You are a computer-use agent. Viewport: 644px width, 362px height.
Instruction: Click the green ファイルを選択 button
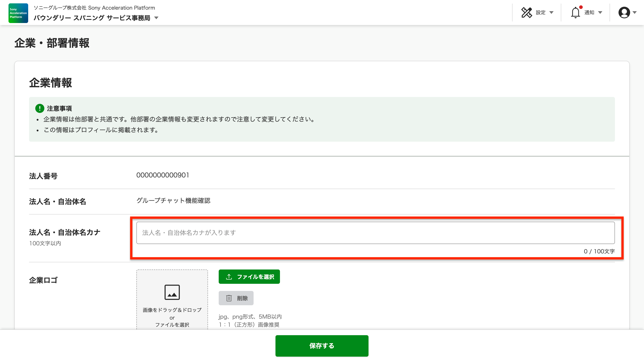(249, 277)
